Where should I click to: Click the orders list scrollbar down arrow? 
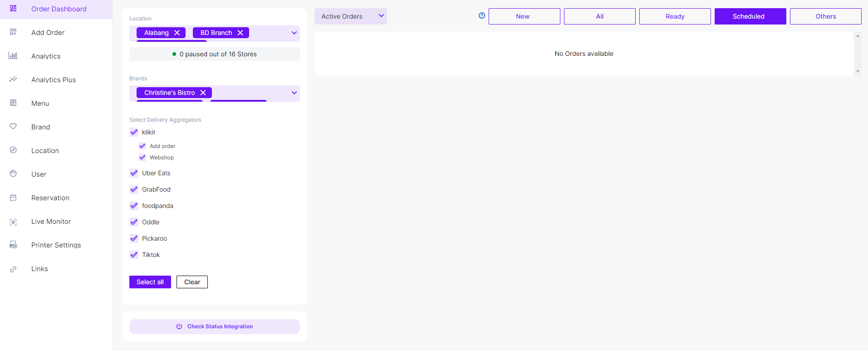click(858, 71)
